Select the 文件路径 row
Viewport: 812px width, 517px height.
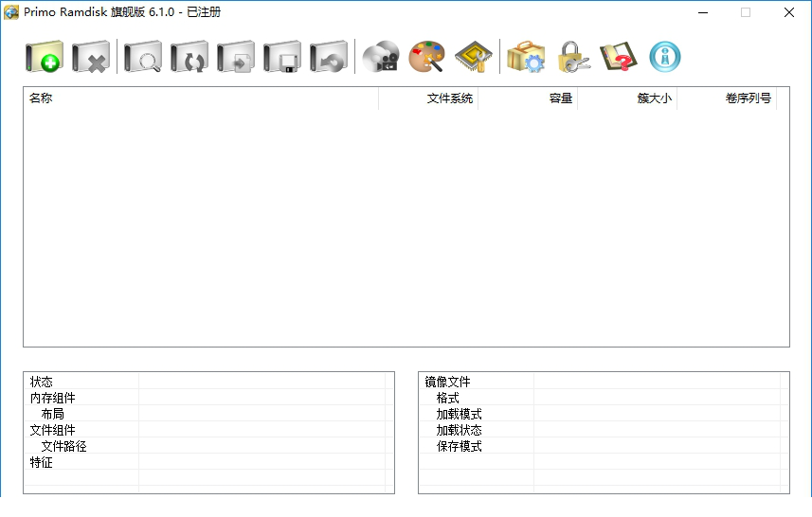tap(208, 446)
